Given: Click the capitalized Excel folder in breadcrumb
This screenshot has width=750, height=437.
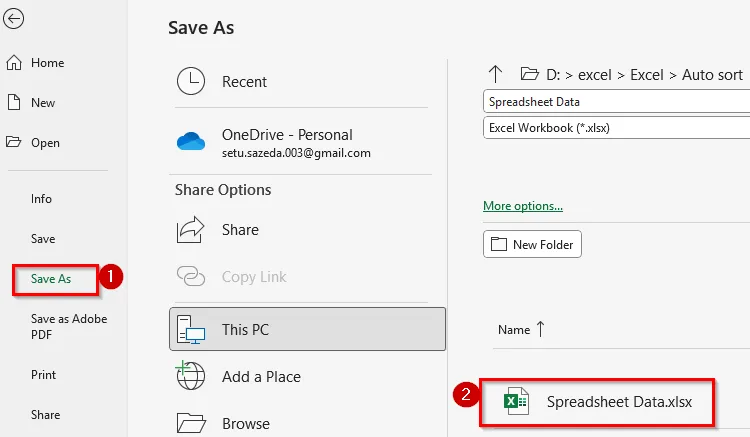Looking at the screenshot, I should pos(647,75).
